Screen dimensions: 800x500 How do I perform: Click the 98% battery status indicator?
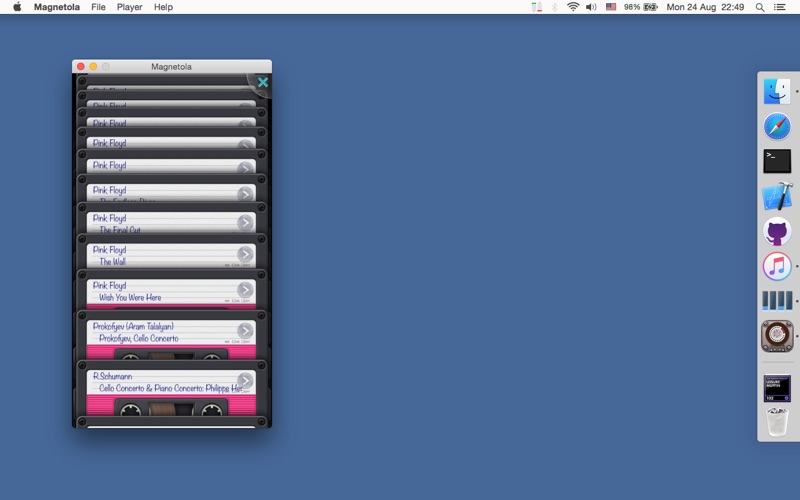pos(640,7)
